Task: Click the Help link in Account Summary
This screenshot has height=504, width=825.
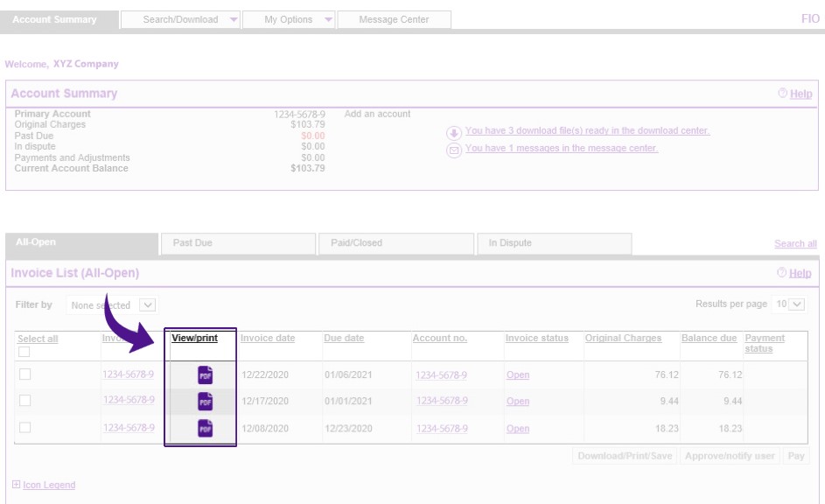Action: tap(801, 94)
